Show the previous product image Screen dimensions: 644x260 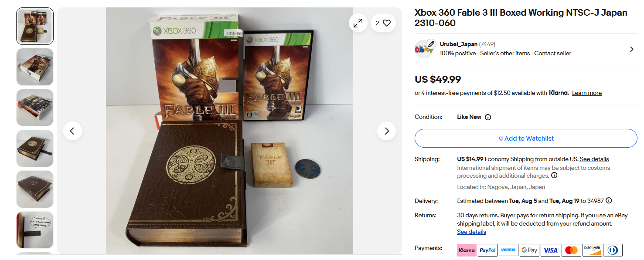tap(72, 131)
